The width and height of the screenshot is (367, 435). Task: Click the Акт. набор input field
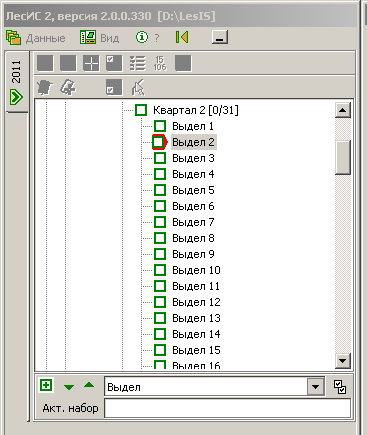tap(228, 408)
